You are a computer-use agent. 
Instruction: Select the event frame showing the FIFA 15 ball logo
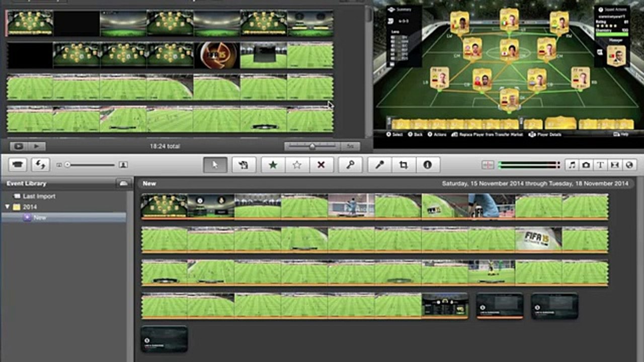tap(538, 239)
